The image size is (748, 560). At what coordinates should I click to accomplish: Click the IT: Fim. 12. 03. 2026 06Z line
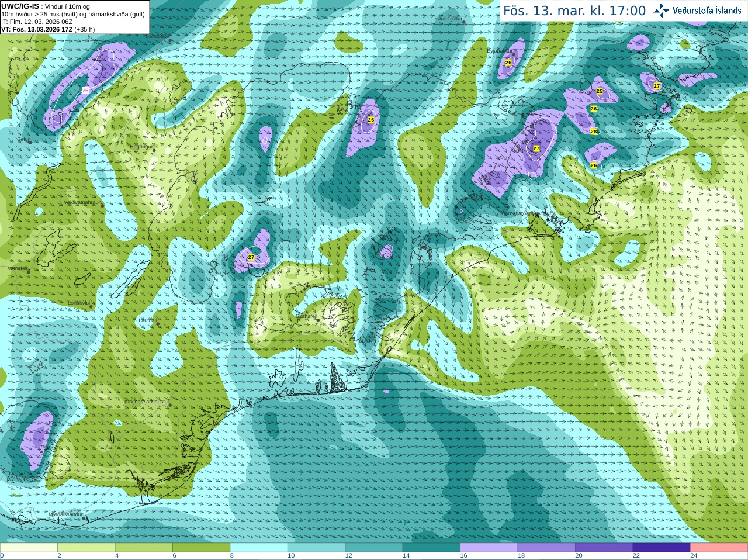click(37, 22)
